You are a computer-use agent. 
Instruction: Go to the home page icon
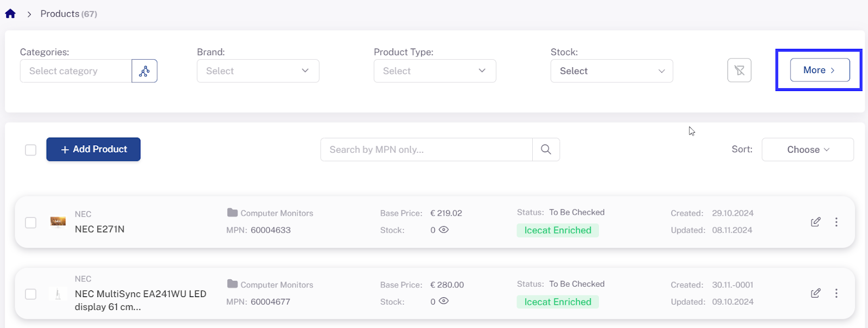pyautogui.click(x=10, y=14)
